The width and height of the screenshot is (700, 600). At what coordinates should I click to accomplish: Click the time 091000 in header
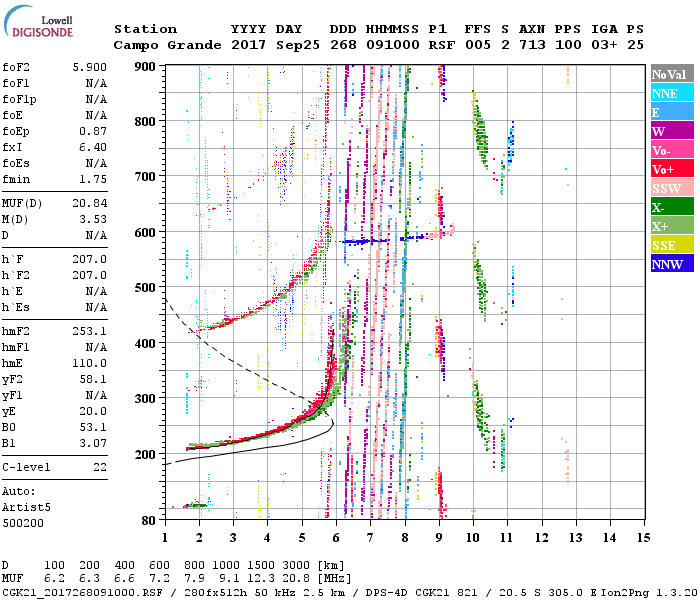392,45
